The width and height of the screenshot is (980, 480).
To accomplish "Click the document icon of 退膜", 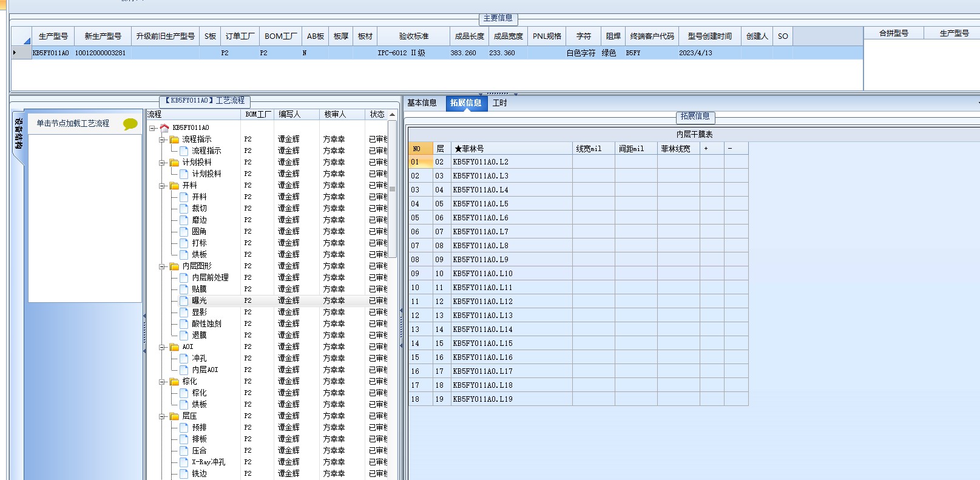I will [184, 336].
